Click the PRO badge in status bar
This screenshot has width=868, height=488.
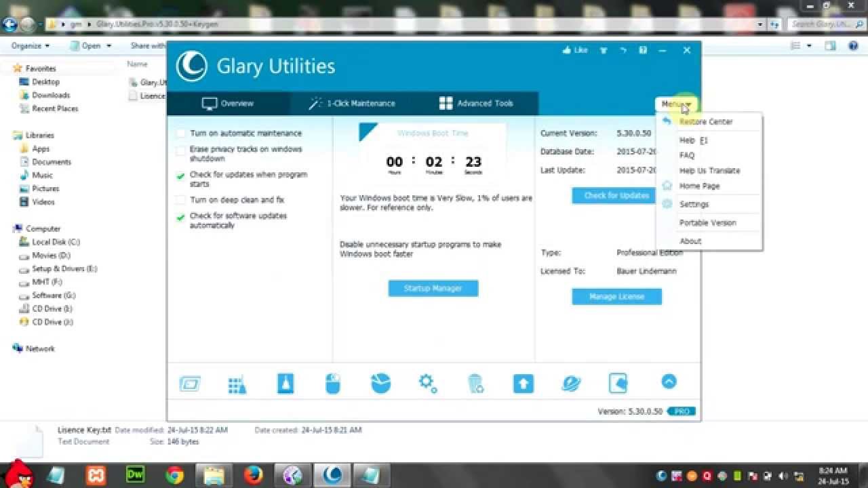tap(682, 411)
